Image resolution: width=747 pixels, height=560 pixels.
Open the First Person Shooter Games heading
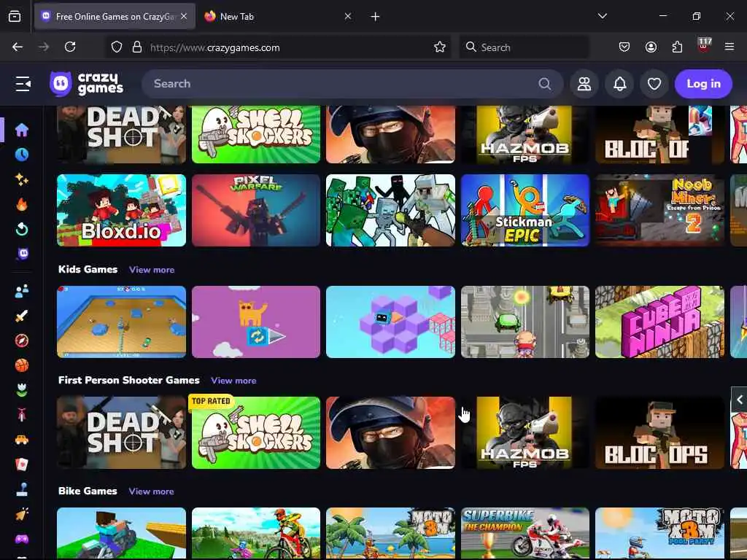(x=128, y=381)
